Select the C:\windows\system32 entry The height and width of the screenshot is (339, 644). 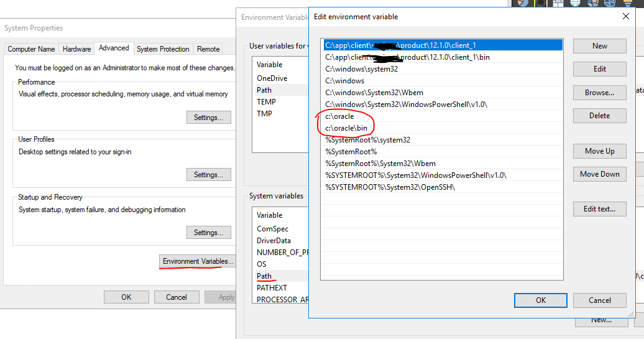coord(443,69)
